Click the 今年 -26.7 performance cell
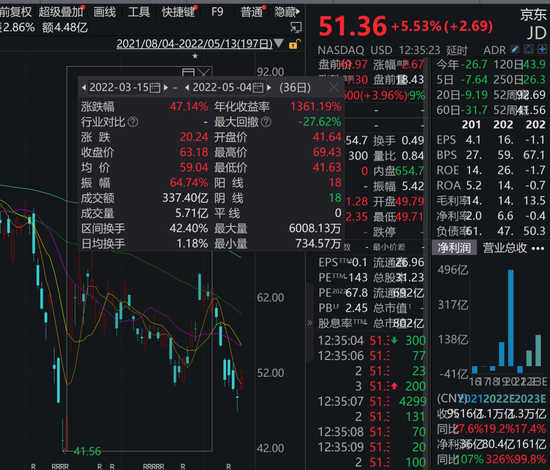Screen dimensions: 550x470 point(462,65)
